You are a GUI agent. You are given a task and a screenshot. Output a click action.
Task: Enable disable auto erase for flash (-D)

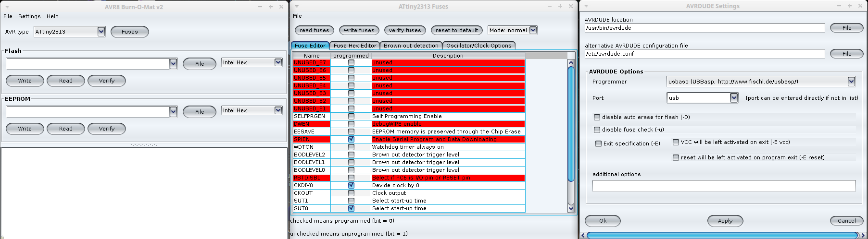[597, 117]
